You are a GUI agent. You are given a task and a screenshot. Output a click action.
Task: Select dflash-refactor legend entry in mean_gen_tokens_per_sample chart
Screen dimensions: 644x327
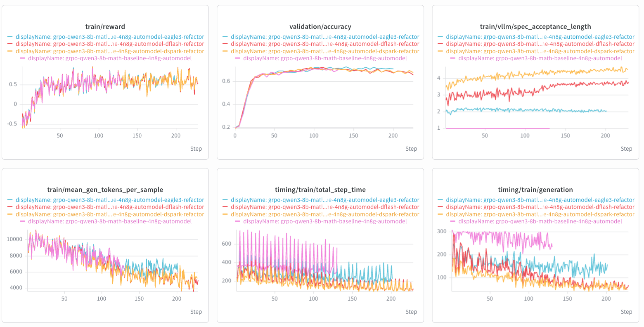[x=105, y=207]
